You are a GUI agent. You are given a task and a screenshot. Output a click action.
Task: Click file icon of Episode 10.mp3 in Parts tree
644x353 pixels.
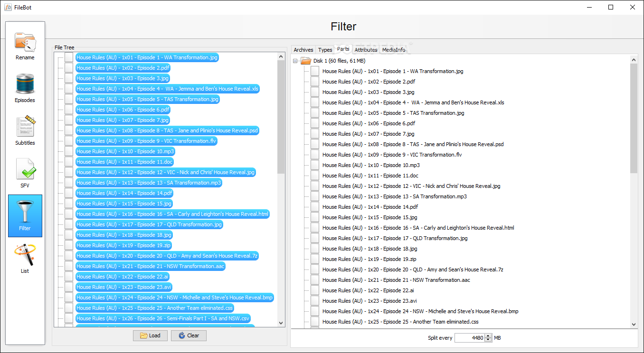point(315,165)
